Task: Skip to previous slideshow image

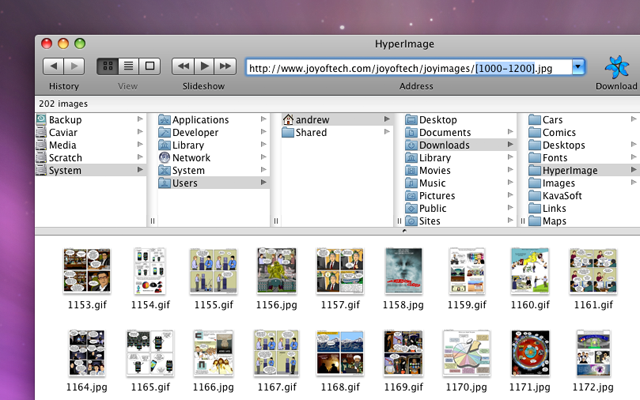Action: pyautogui.click(x=183, y=66)
